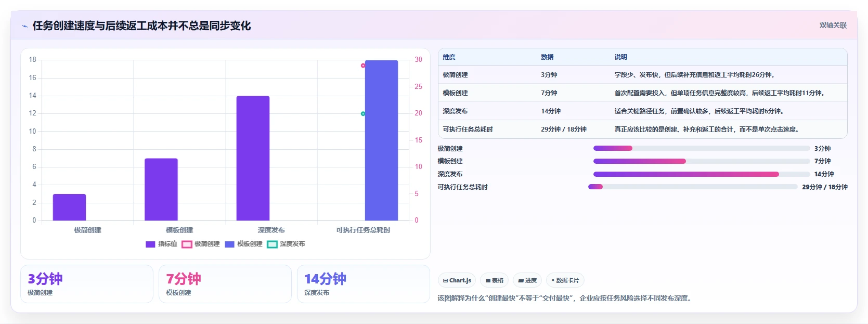
Task: Click the 数据卡片 chip
Action: tap(565, 280)
